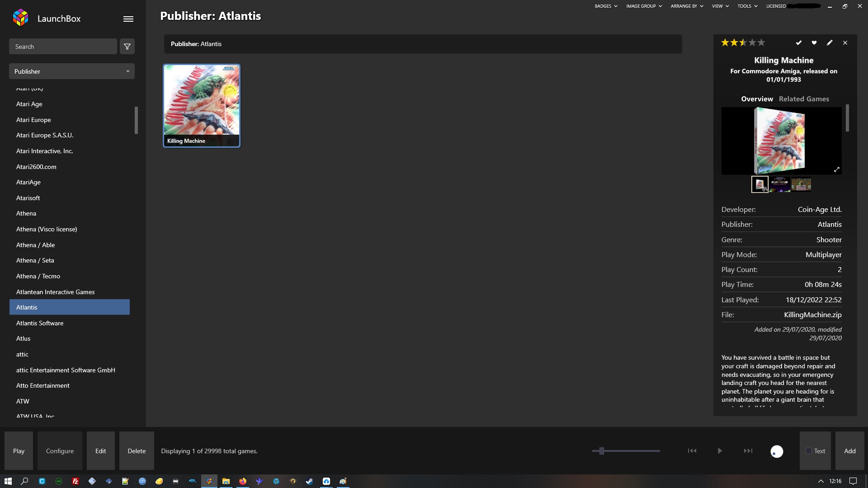Select the third gameplay screenshot thumbnail
The height and width of the screenshot is (488, 868).
pyautogui.click(x=801, y=184)
